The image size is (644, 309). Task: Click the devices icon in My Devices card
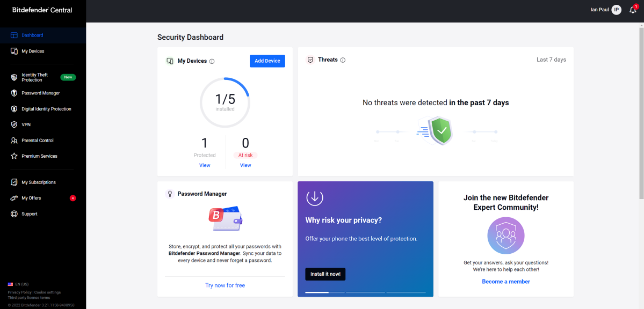tap(170, 61)
